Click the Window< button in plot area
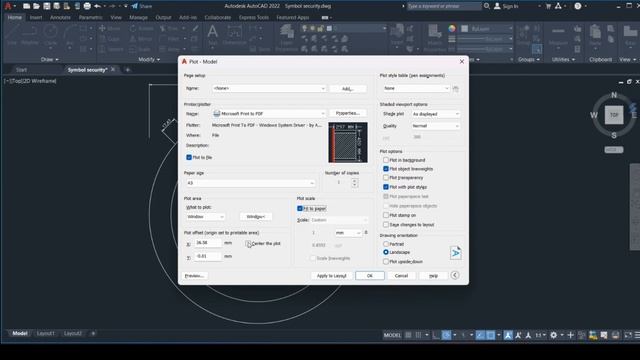The image size is (640, 360). [x=256, y=217]
